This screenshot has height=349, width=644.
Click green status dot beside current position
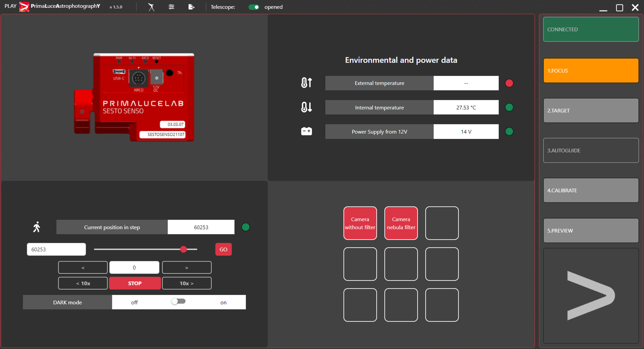point(246,227)
